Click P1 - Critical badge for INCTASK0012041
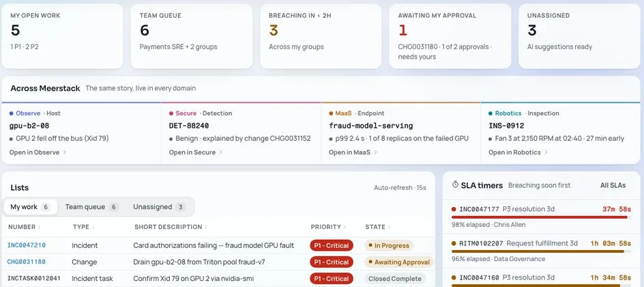 332,279
